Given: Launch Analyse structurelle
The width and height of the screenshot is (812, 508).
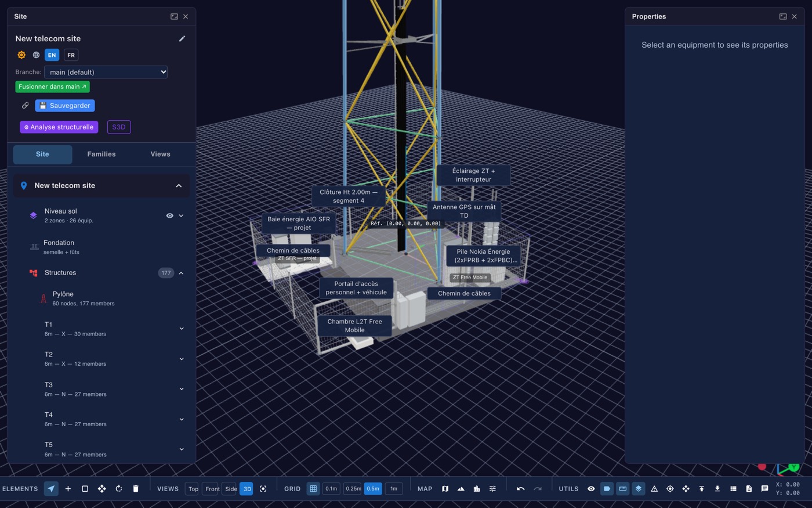Looking at the screenshot, I should click(59, 127).
